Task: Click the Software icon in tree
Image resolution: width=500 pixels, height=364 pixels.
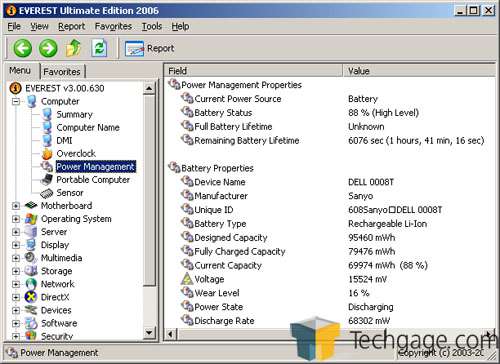Action: pyautogui.click(x=31, y=323)
